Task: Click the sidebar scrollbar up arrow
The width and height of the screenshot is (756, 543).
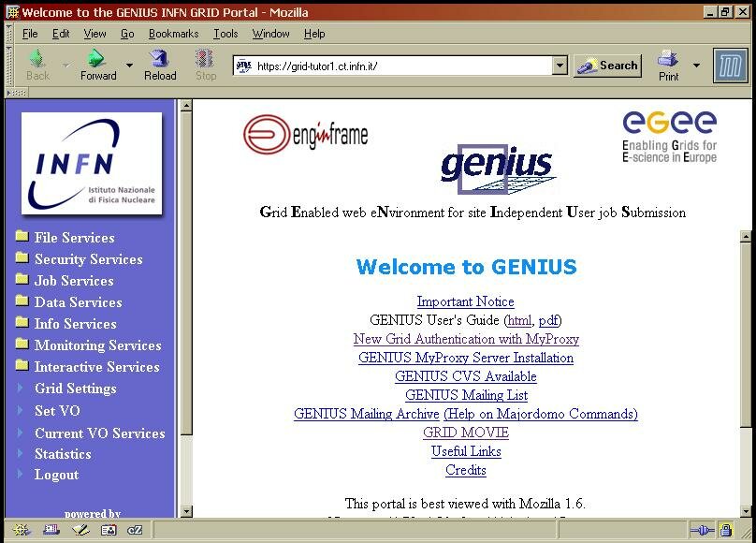Action: 186,106
